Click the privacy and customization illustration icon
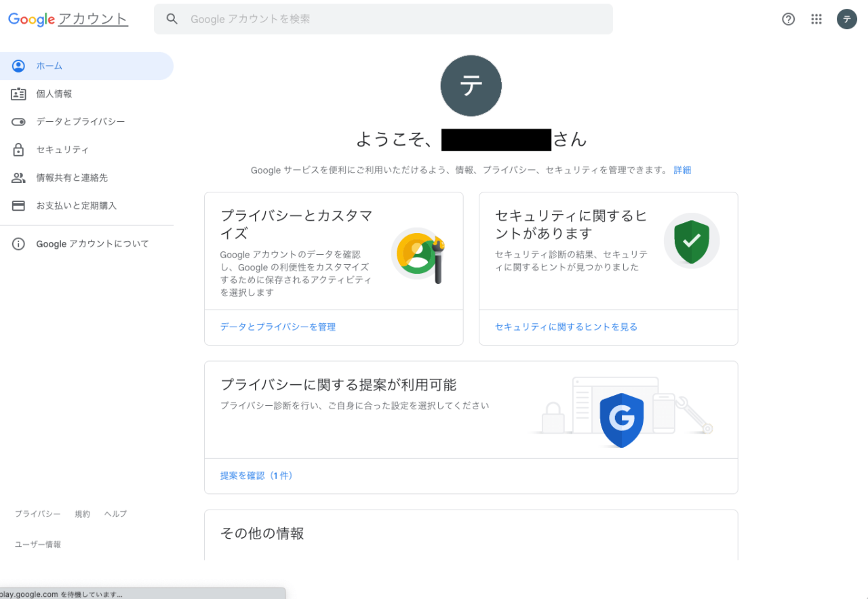This screenshot has width=868, height=599. pyautogui.click(x=418, y=255)
